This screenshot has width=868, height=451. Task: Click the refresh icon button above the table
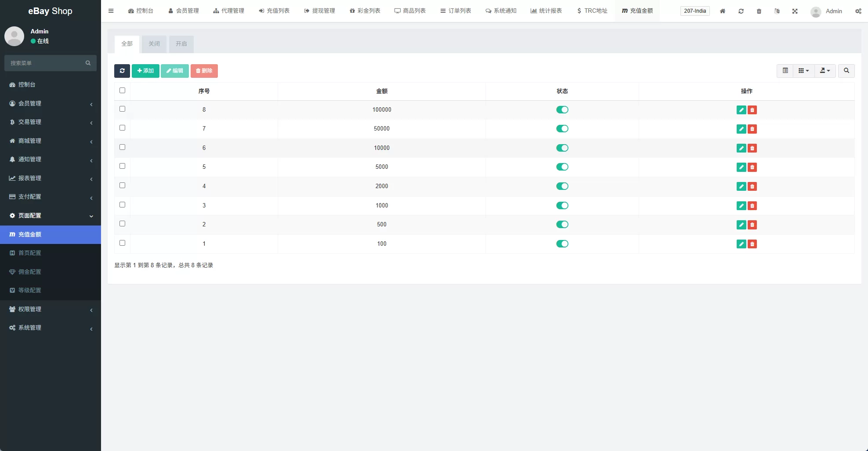pos(122,71)
